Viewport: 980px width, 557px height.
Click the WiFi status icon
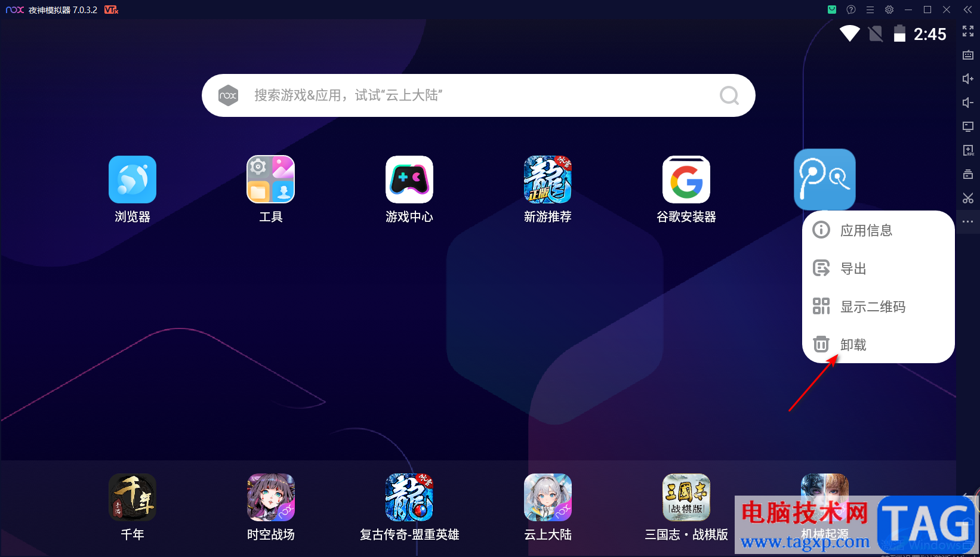[850, 33]
